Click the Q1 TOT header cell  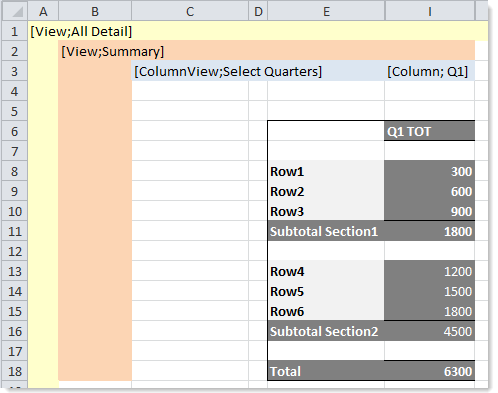click(430, 131)
